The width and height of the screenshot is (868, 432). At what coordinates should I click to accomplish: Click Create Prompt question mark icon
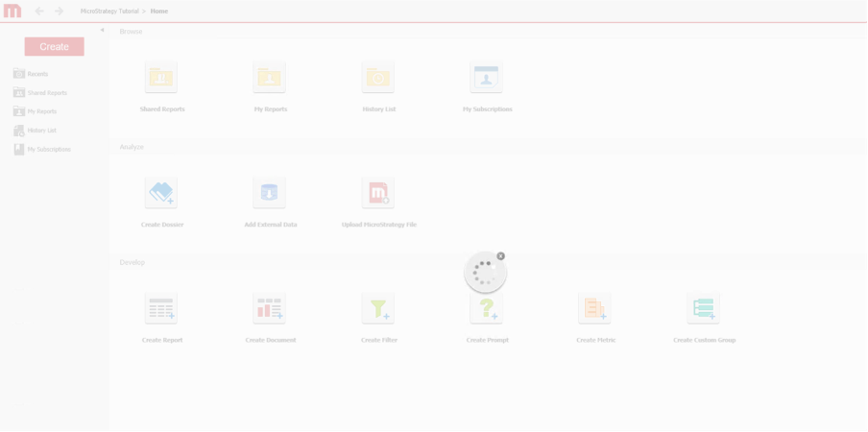[x=487, y=308]
